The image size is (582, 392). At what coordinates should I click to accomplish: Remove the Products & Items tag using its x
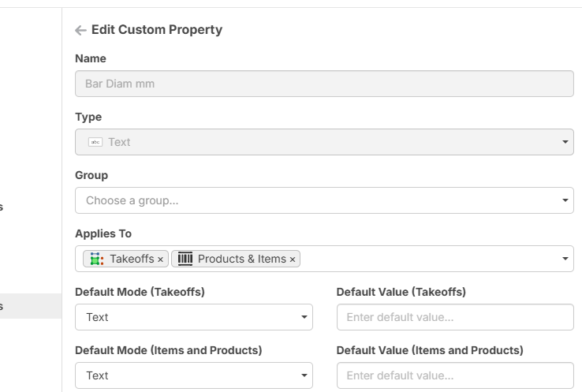(293, 259)
